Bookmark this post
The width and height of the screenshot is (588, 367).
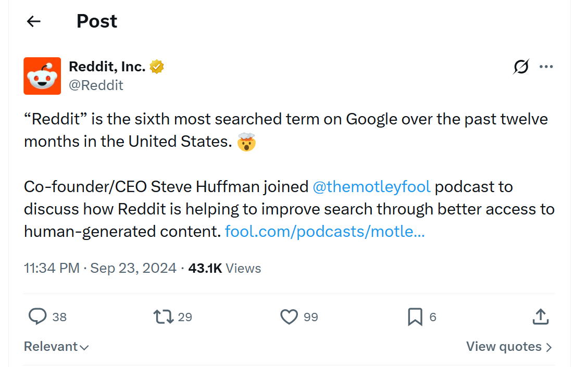click(x=415, y=317)
